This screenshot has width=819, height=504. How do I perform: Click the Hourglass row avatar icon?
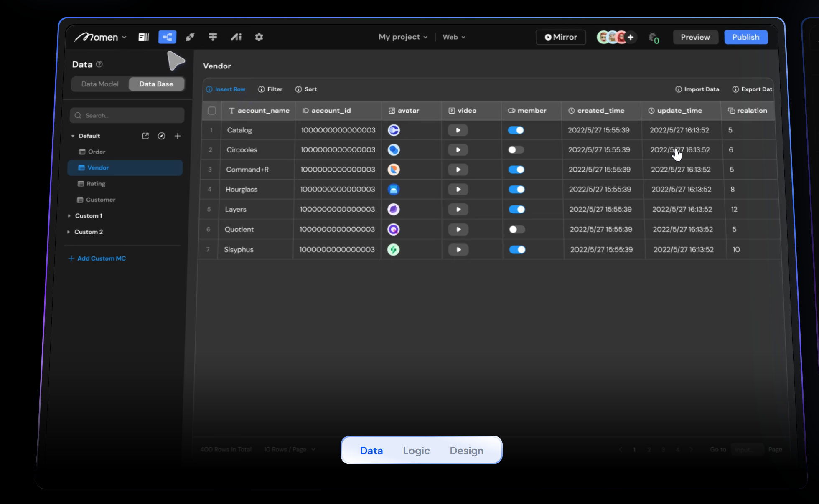[x=393, y=190]
